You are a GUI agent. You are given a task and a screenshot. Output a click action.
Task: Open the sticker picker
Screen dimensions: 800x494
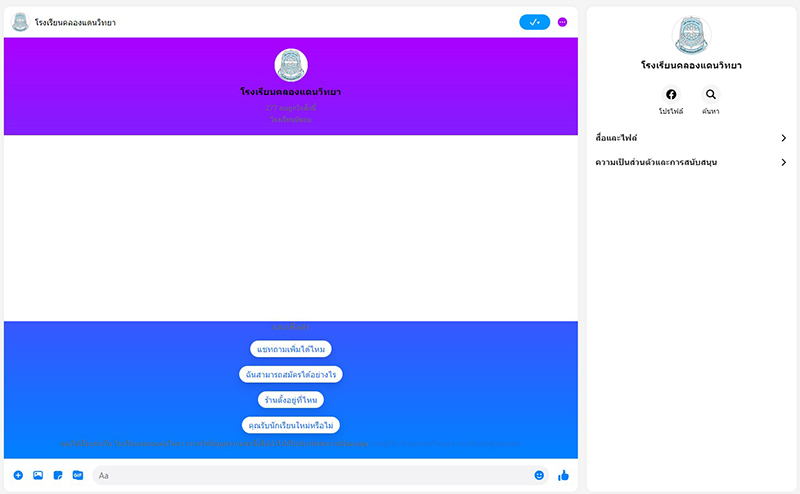coord(58,475)
